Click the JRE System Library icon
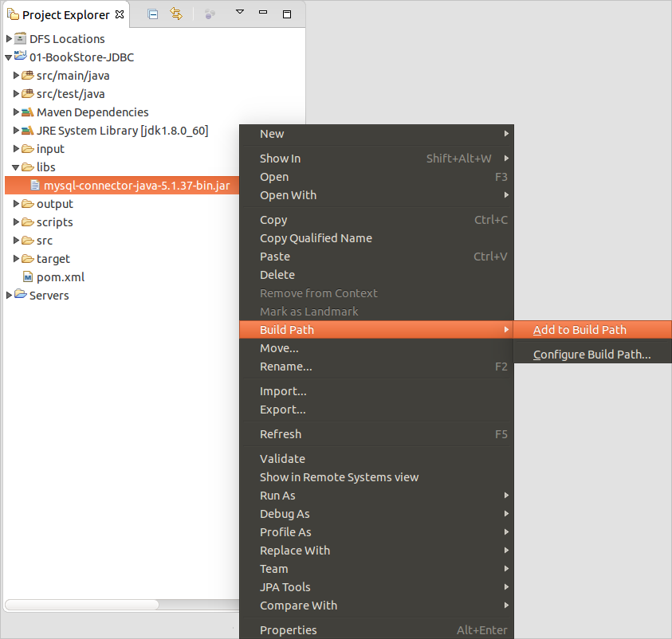 click(x=28, y=131)
